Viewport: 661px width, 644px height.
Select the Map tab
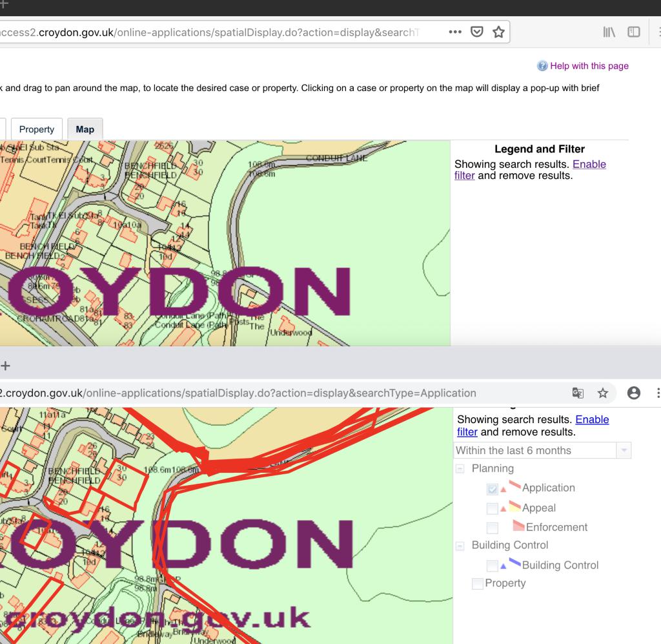[85, 129]
